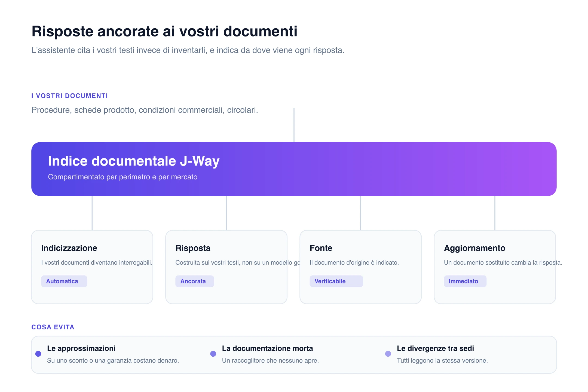This screenshot has width=588, height=392.
Task: Click the heading 'Risposte ancorate ai vostri documenti'
Action: tap(164, 31)
